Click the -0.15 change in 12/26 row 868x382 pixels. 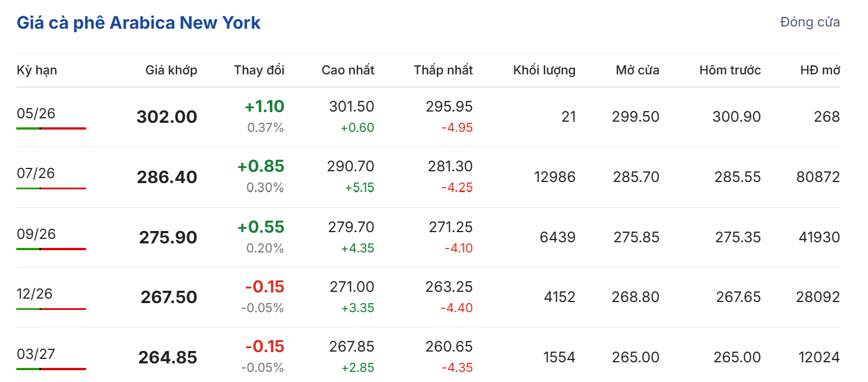click(264, 287)
